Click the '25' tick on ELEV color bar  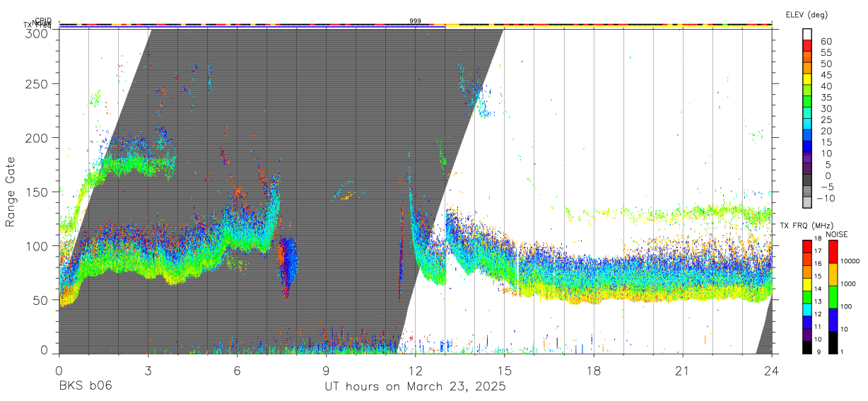tap(826, 120)
